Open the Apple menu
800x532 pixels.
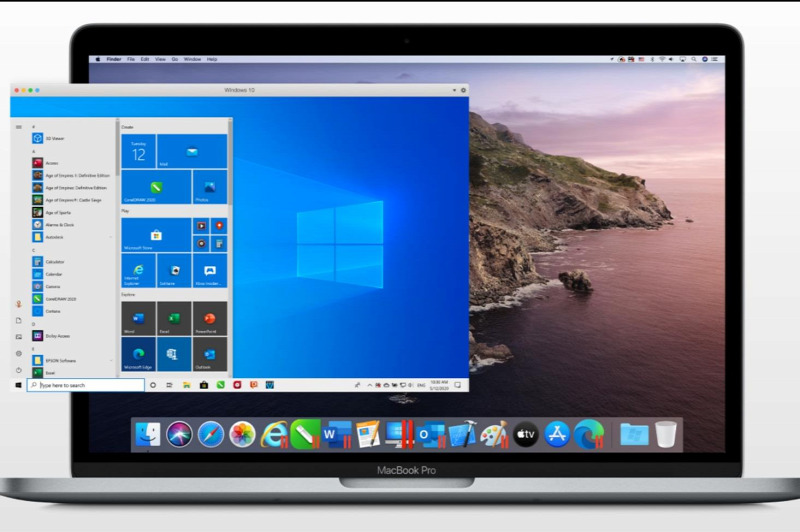pyautogui.click(x=97, y=59)
